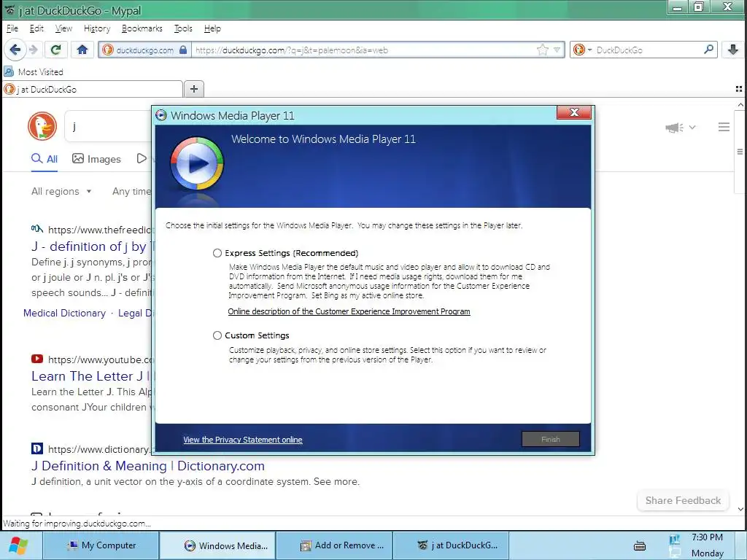Image resolution: width=747 pixels, height=560 pixels.
Task: Open 'View the Privacy Statement online' link
Action: 242,440
